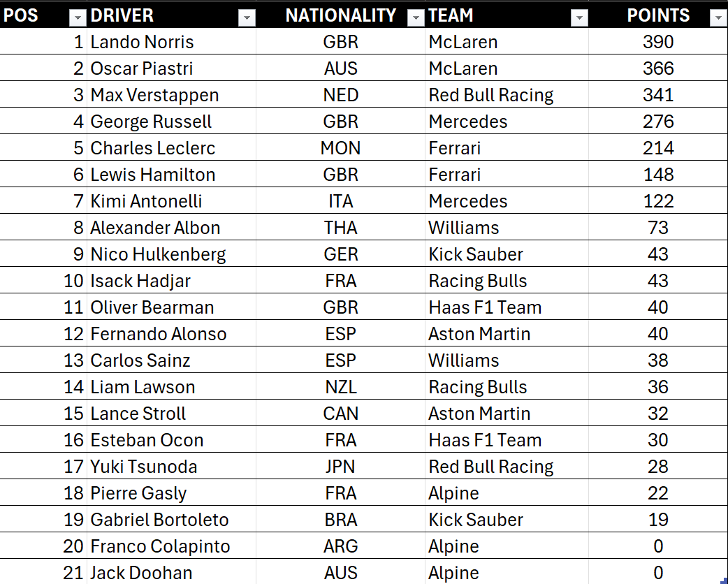Click George Russell's points value 276
The image size is (728, 584).
[x=658, y=122]
